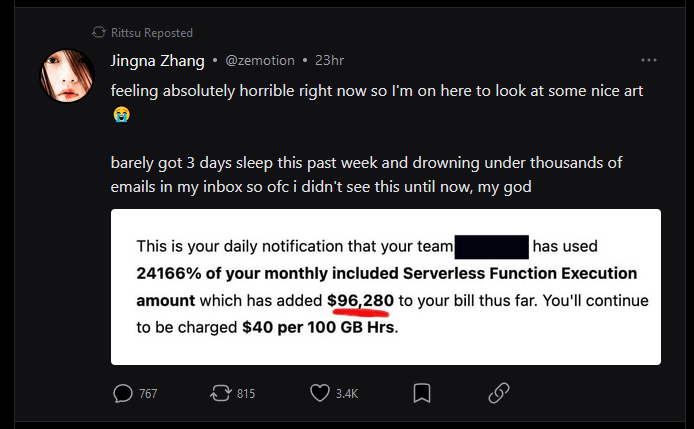Like the post with the heart icon
Image resolution: width=694 pixels, height=429 pixels.
(x=320, y=393)
